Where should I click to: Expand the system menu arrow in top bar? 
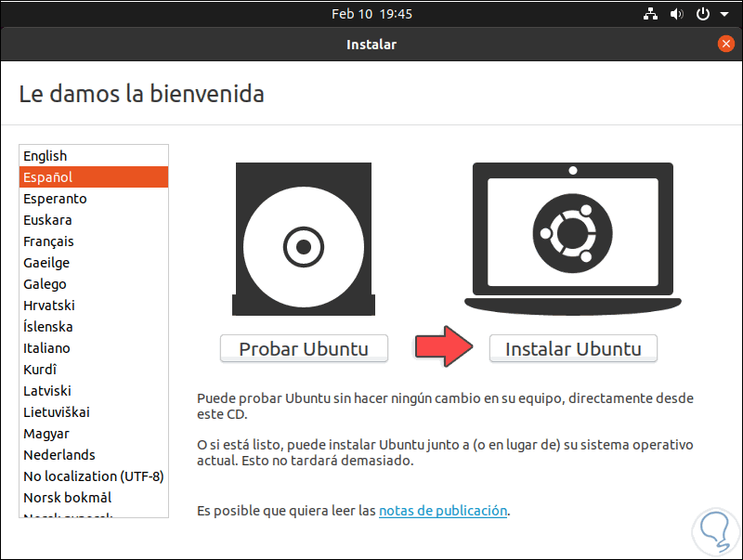tap(724, 14)
